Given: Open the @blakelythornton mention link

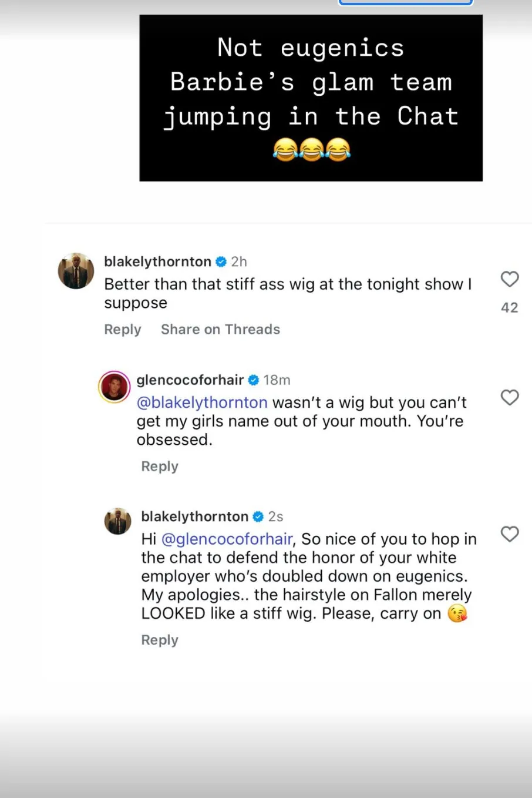Looking at the screenshot, I should coord(203,403).
